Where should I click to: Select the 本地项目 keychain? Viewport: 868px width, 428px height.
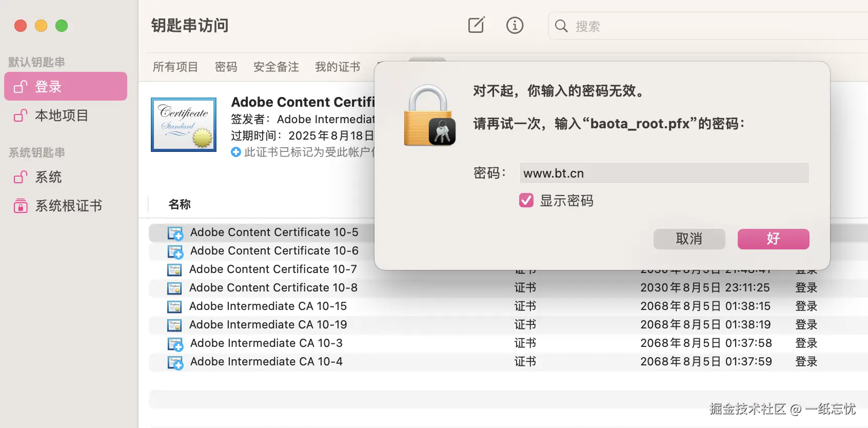[62, 115]
